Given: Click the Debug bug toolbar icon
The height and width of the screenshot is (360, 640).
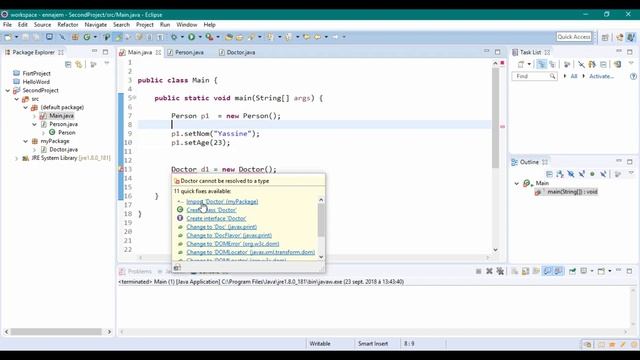Looking at the screenshot, I should click(x=174, y=37).
